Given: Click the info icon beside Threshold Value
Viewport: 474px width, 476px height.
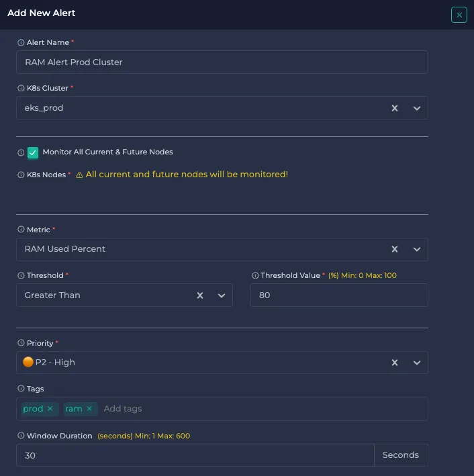Looking at the screenshot, I should (x=255, y=275).
